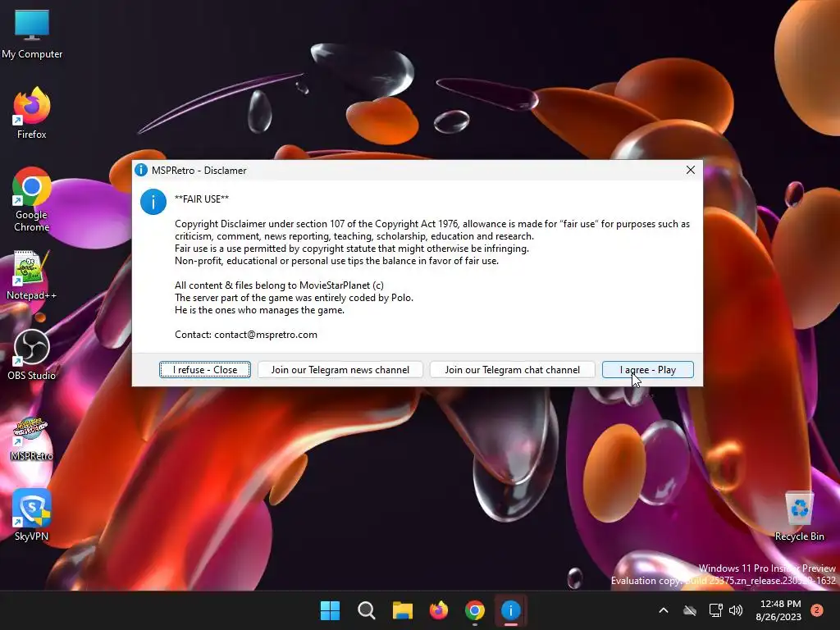This screenshot has height=630, width=840.
Task: Select the My Computer desktop icon
Action: [x=32, y=34]
